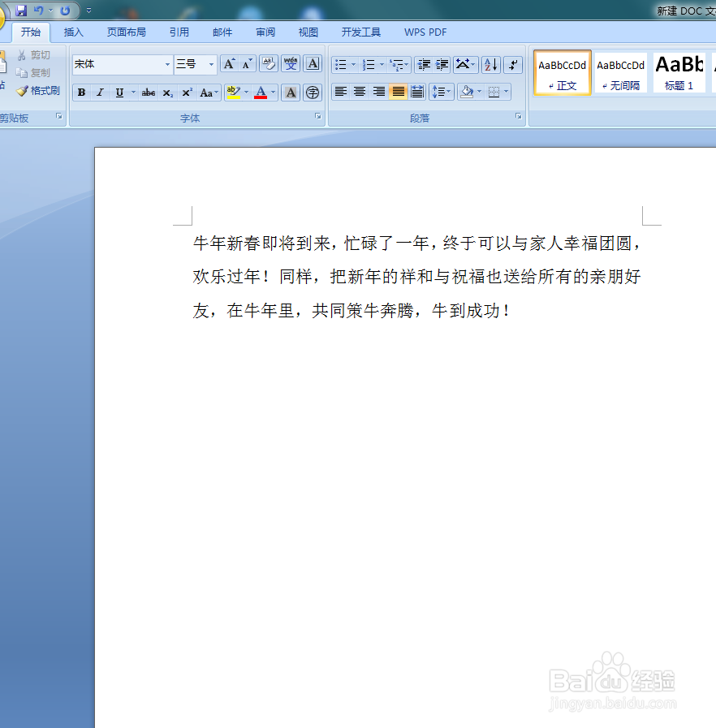This screenshot has width=716, height=728.
Task: Click the 剪切 cut button
Action: 34,55
